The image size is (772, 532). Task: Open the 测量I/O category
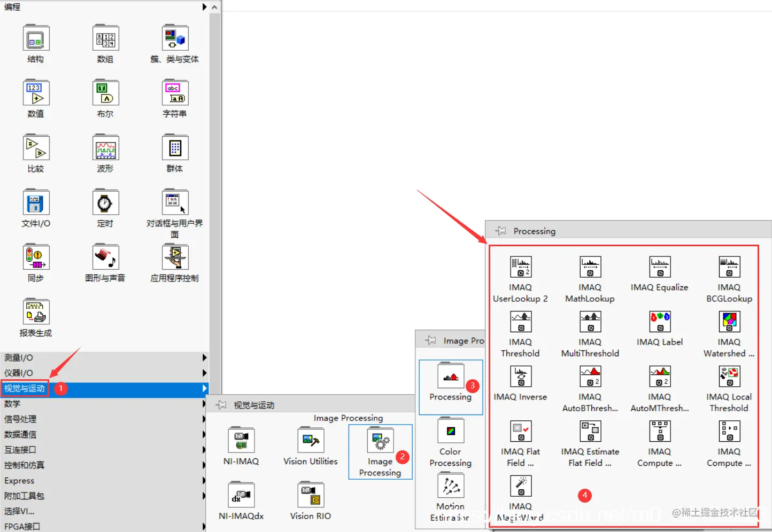tap(104, 358)
